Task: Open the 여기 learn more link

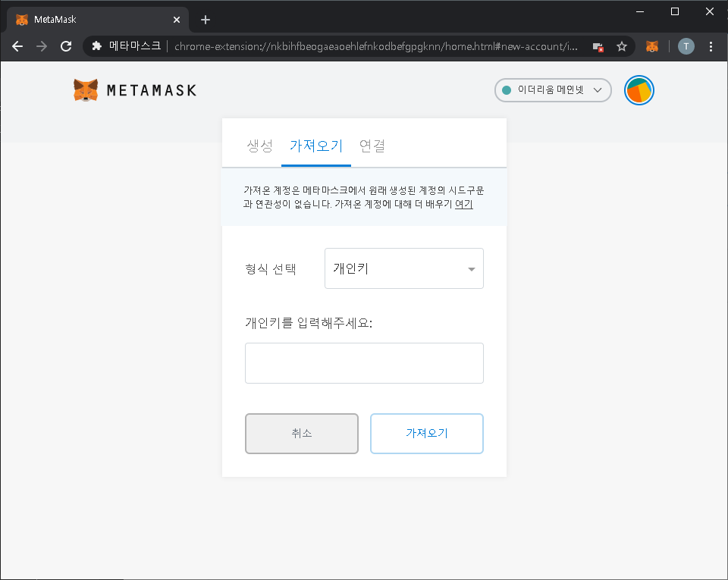Action: tap(463, 204)
